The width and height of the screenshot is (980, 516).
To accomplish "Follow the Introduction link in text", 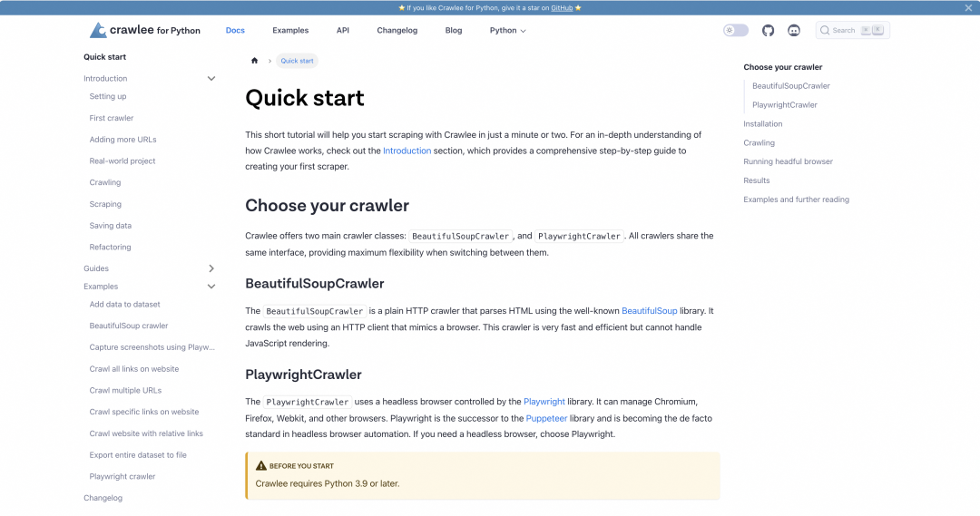I will click(407, 151).
